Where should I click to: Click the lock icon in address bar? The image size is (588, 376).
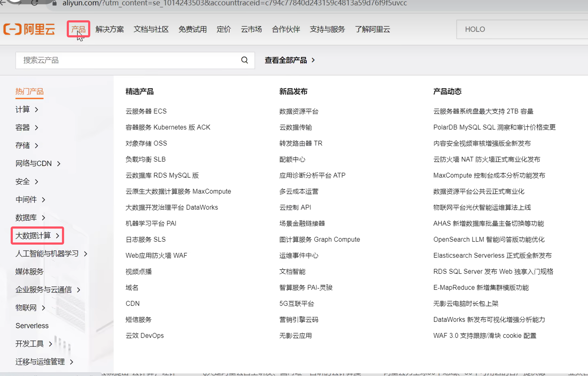54,3
